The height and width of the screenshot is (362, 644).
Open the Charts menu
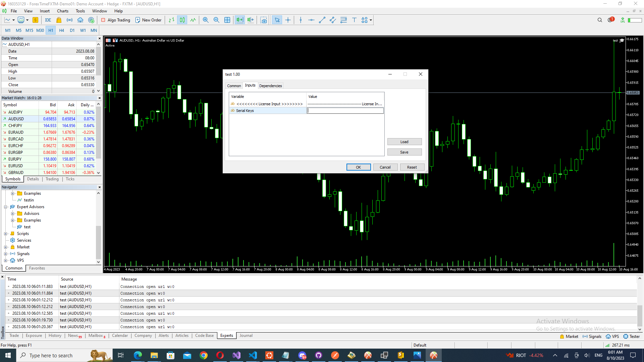(x=62, y=11)
